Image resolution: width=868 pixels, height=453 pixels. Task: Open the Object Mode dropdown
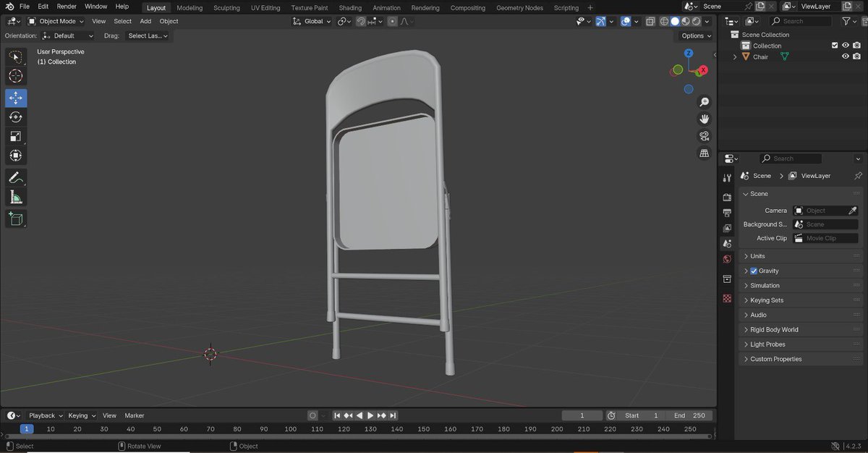56,22
